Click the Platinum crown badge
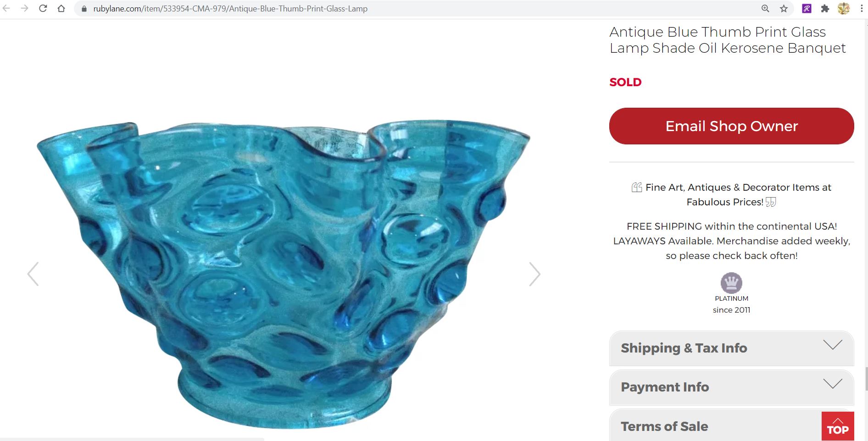Viewport: 868px width, 441px height. pos(731,283)
